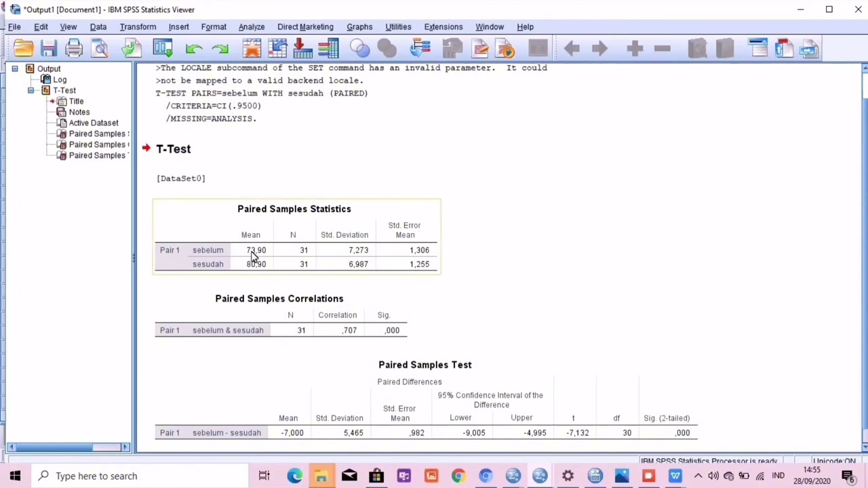Viewport: 868px width, 488px height.
Task: Click the Promote left arrow icon
Action: click(572, 48)
